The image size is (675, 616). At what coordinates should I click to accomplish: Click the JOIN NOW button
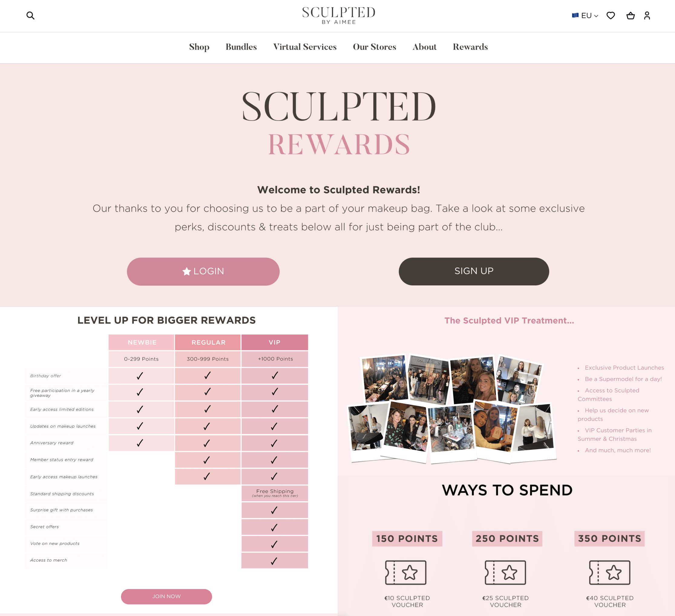click(166, 597)
